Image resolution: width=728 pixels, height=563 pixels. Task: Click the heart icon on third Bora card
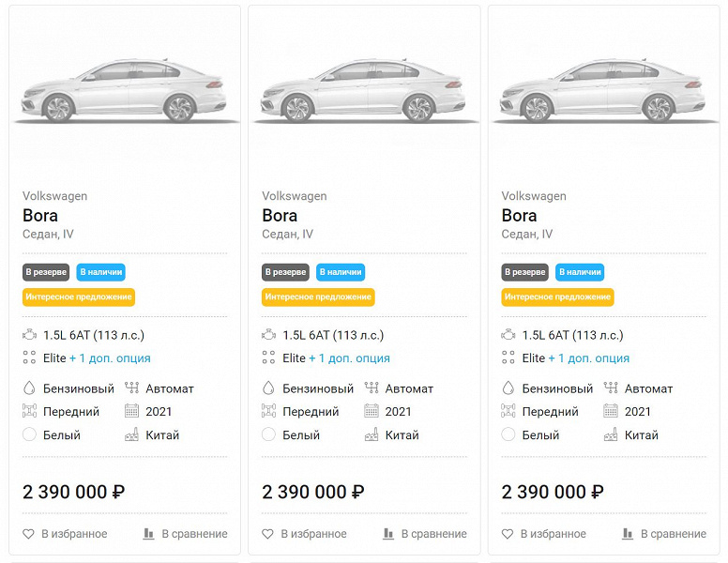pyautogui.click(x=508, y=534)
